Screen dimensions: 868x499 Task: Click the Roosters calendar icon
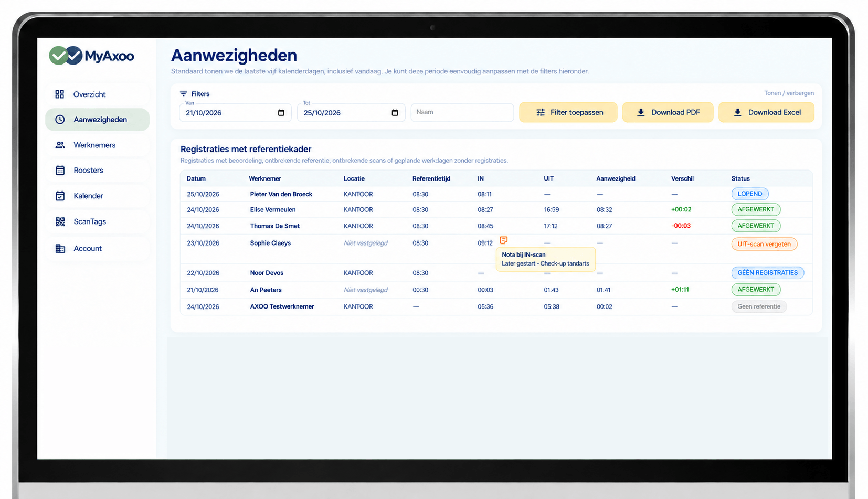click(60, 170)
